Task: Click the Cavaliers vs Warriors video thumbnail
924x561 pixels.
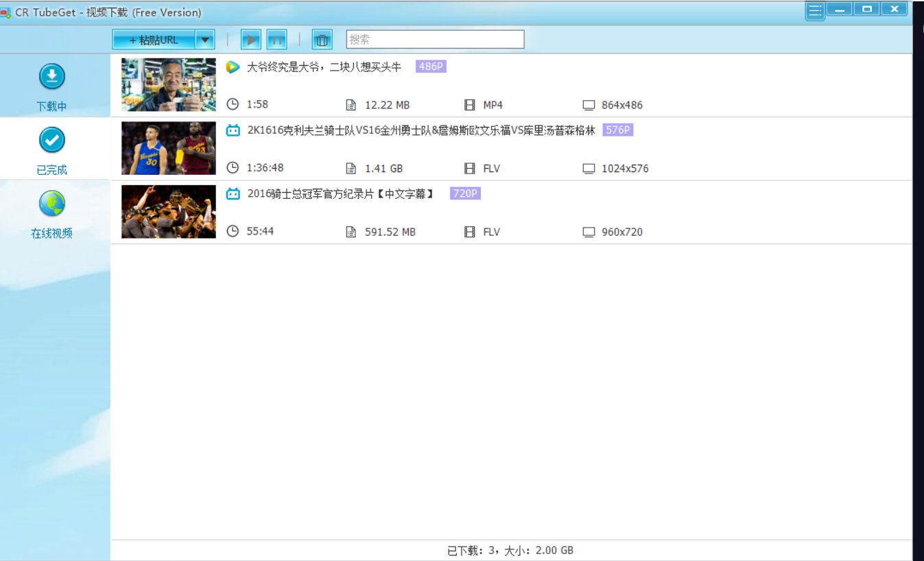Action: (x=169, y=148)
